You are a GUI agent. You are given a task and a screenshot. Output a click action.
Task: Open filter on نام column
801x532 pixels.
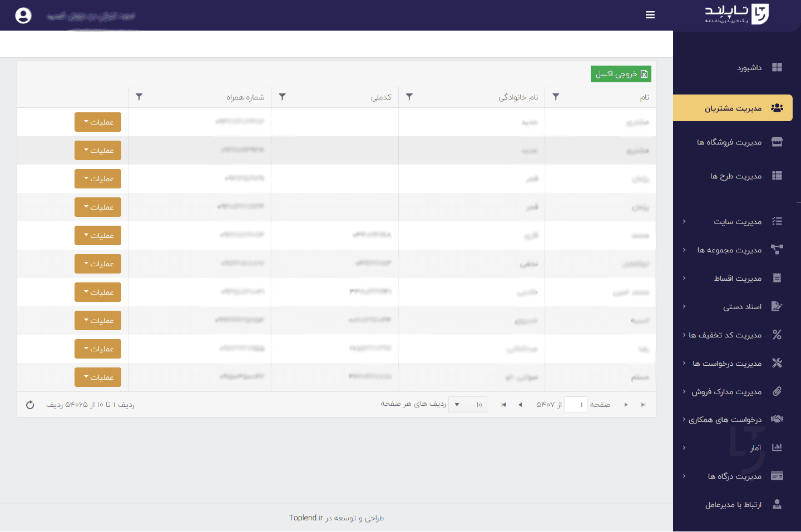[556, 97]
